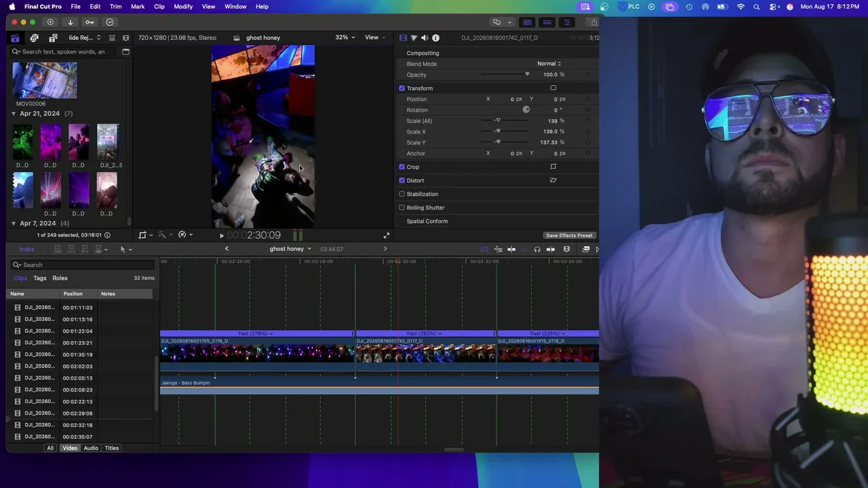868x488 pixels.
Task: Open the timeline tool selection dropdown
Action: 125,249
